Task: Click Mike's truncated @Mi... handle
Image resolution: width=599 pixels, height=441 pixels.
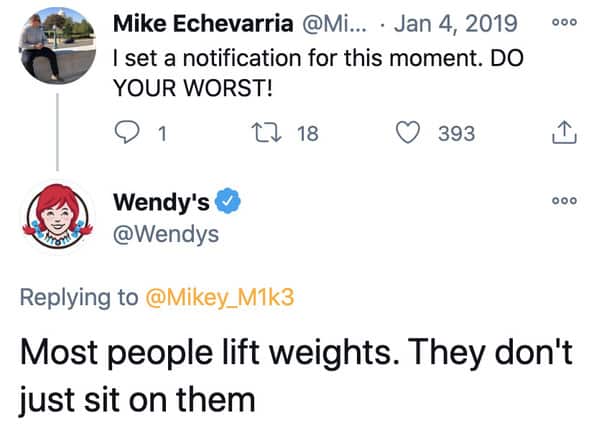Action: (335, 24)
